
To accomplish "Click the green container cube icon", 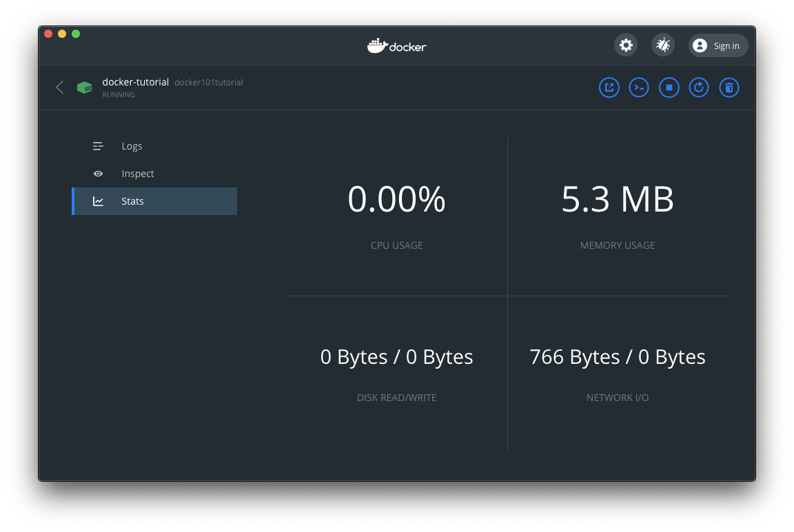I will tap(84, 88).
